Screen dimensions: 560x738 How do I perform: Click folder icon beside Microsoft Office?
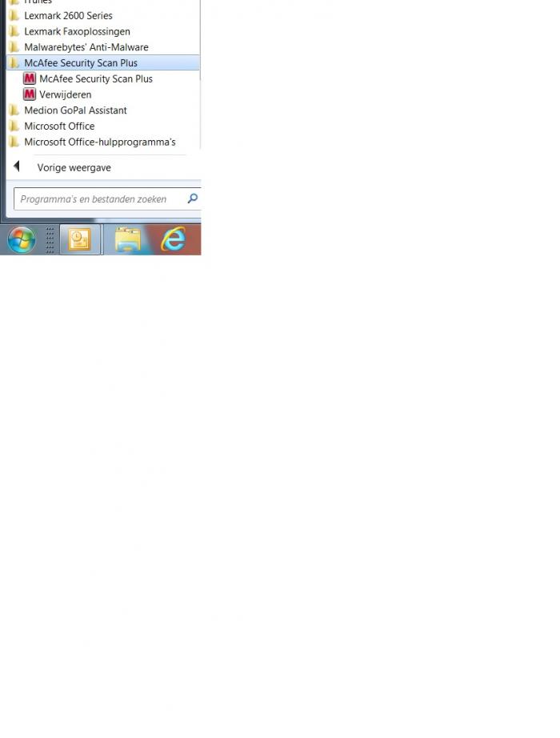(14, 126)
